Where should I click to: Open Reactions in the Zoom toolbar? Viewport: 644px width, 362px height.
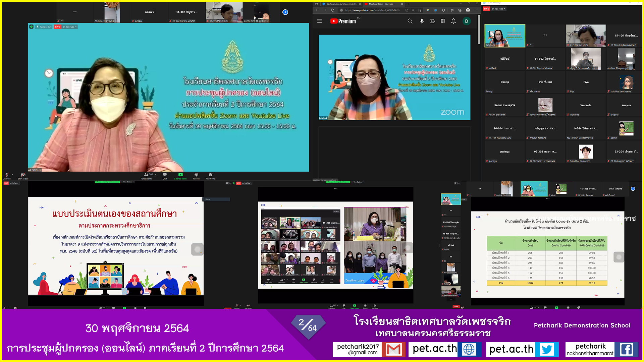point(210,176)
